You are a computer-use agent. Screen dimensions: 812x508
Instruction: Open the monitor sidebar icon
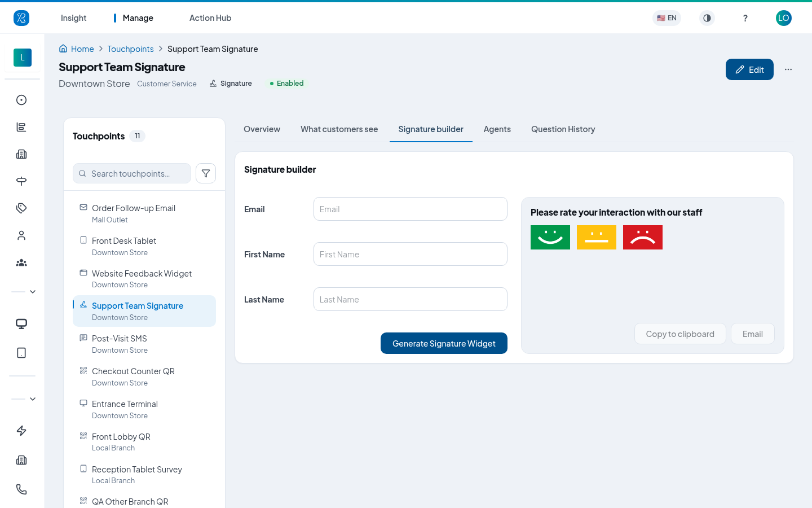(x=21, y=324)
